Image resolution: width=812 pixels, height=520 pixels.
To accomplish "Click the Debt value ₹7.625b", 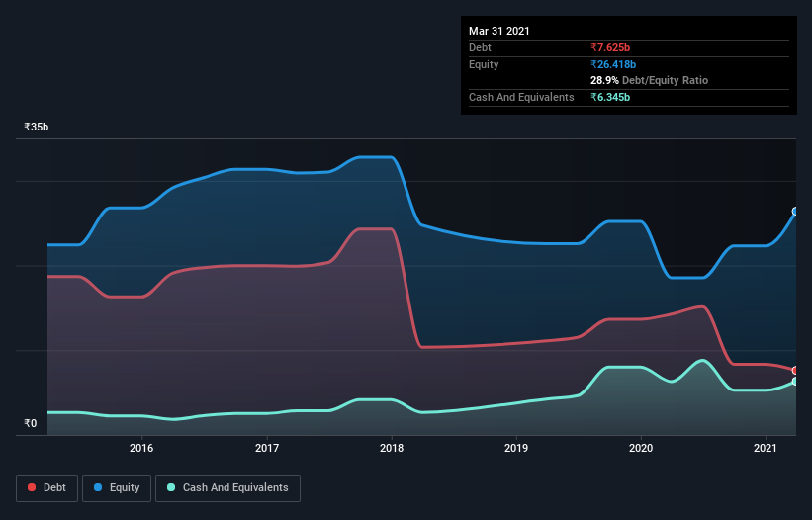I will coord(610,47).
